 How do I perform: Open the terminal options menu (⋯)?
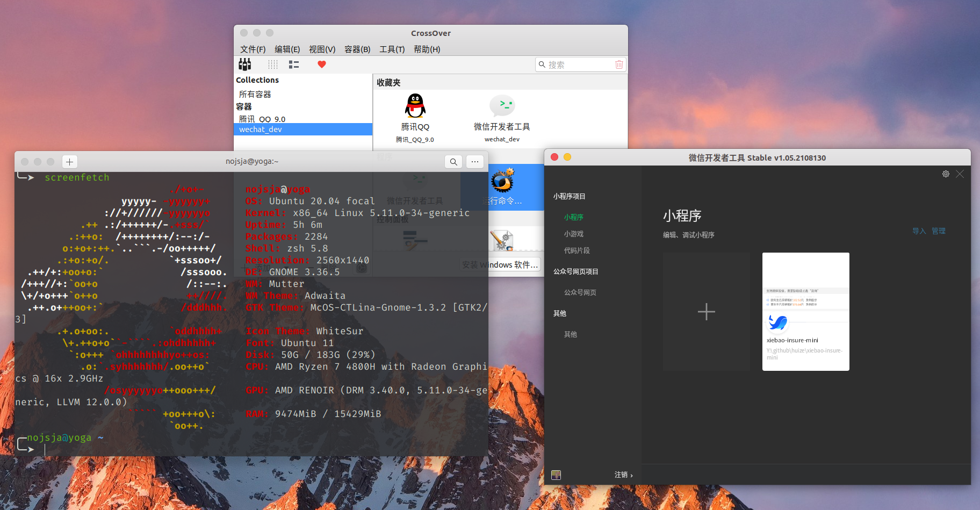pyautogui.click(x=474, y=161)
